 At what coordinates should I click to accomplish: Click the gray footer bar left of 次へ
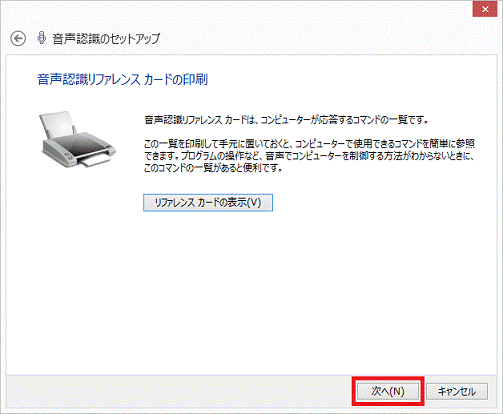coord(178,391)
